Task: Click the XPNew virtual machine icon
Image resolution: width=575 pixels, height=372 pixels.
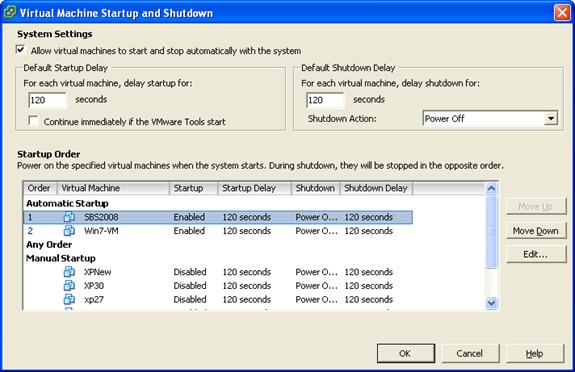Action: (x=69, y=272)
